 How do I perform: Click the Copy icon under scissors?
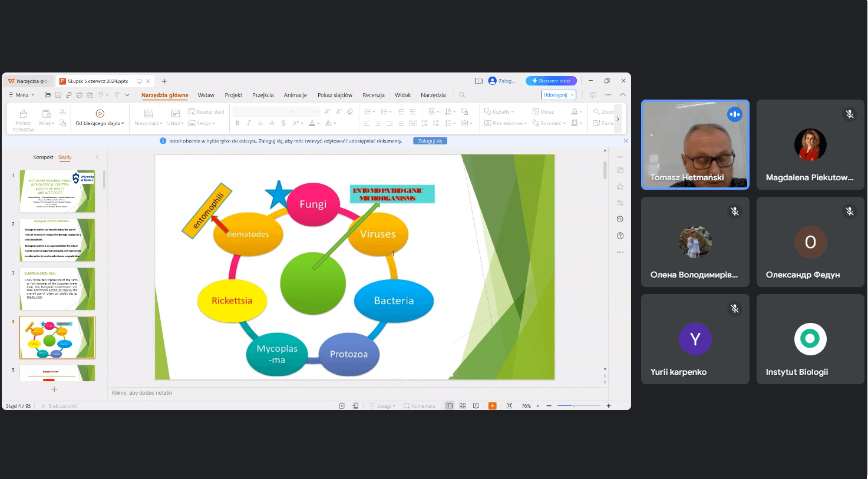[62, 123]
